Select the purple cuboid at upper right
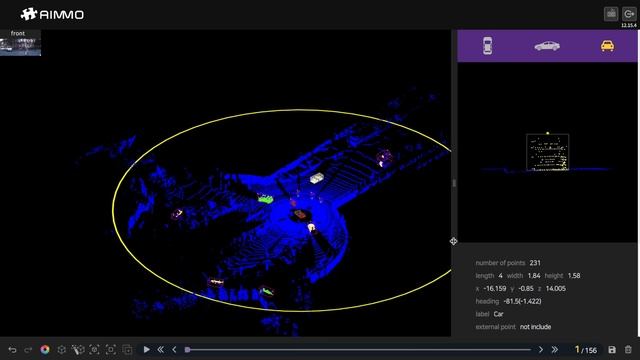Screen dimensions: 640x360 coord(384,158)
